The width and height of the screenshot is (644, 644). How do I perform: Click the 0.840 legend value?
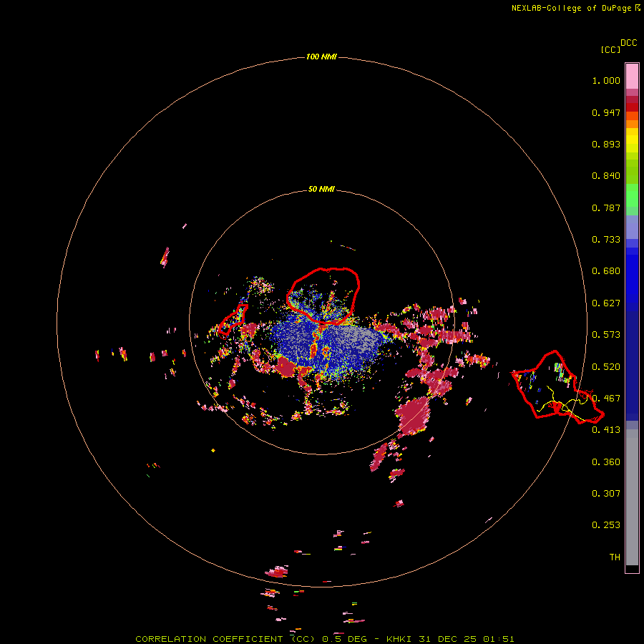(x=606, y=176)
